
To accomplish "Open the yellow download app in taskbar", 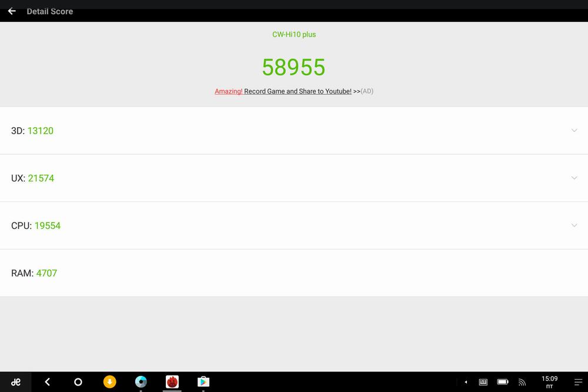I will coord(109,382).
